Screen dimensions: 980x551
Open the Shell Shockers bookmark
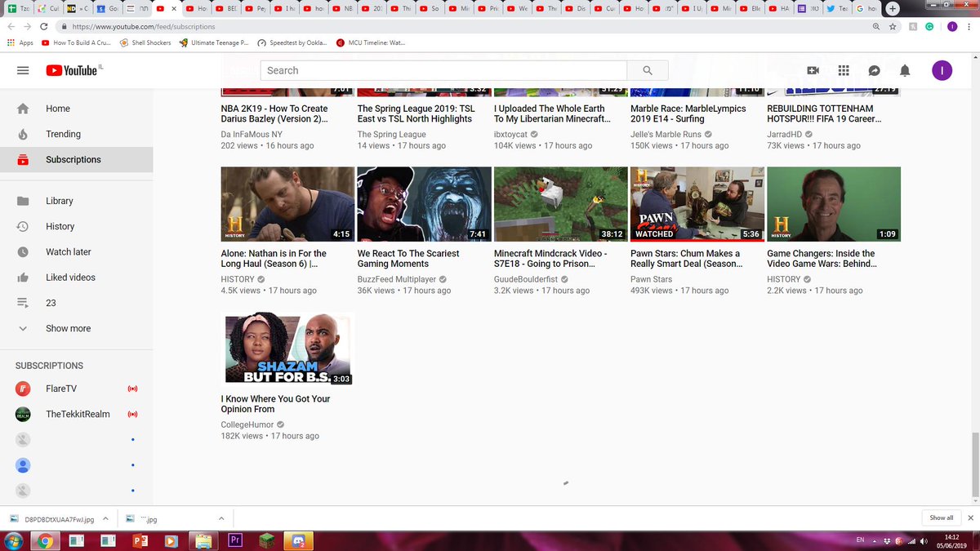tap(145, 42)
